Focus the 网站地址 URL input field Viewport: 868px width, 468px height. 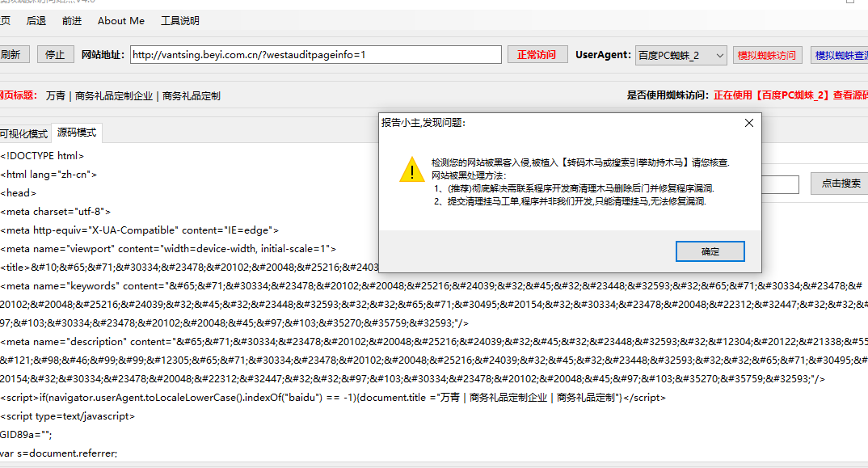315,55
